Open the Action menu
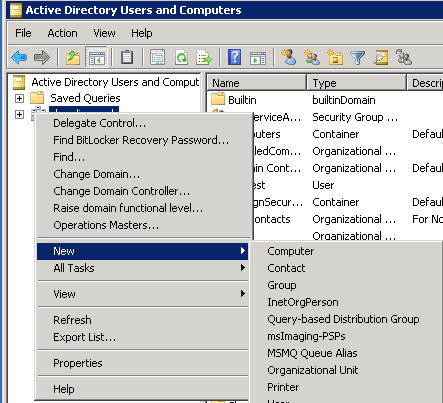The image size is (443, 403). tap(62, 33)
